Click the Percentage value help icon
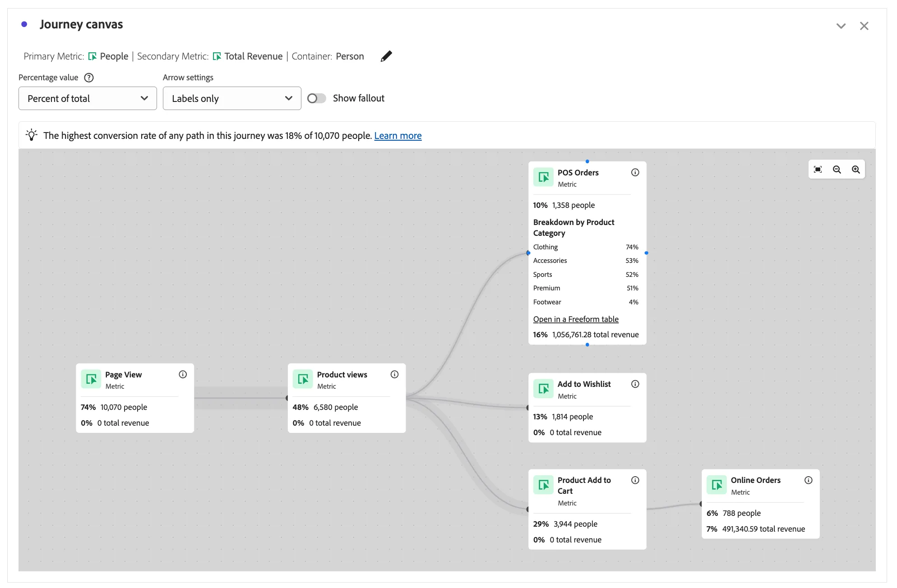Viewport: 897px width, 588px height. click(x=89, y=78)
